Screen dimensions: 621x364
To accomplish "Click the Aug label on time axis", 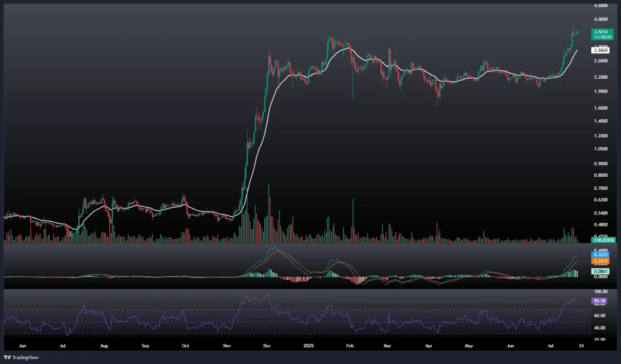I will tap(104, 346).
